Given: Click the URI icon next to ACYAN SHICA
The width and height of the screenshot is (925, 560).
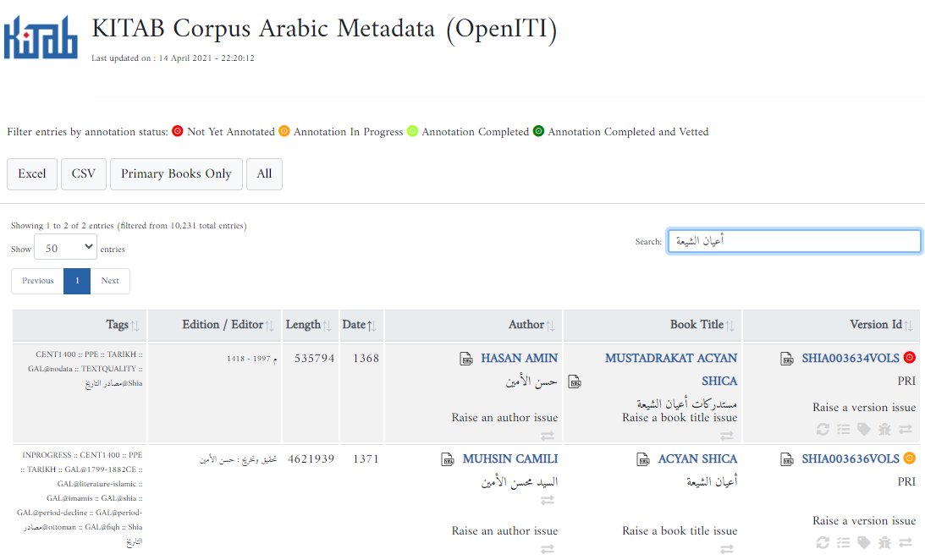Looking at the screenshot, I should pos(643,458).
